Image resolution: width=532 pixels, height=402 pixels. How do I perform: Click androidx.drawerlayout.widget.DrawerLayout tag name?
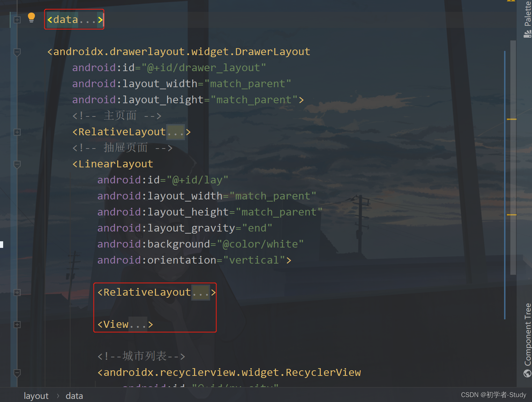coord(182,52)
